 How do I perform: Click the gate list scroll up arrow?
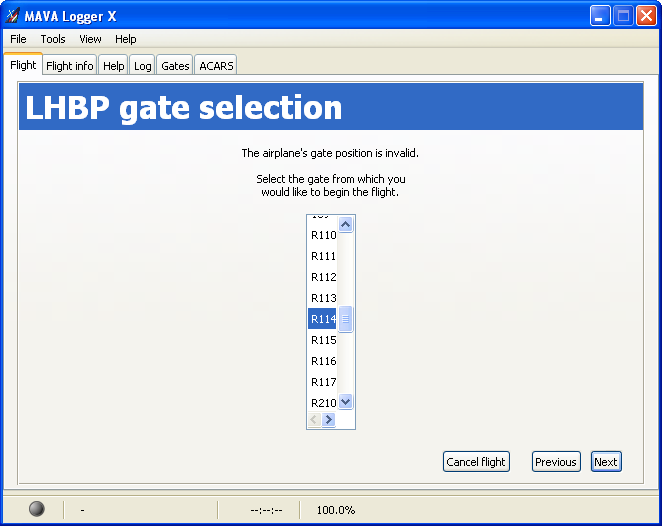pyautogui.click(x=345, y=224)
